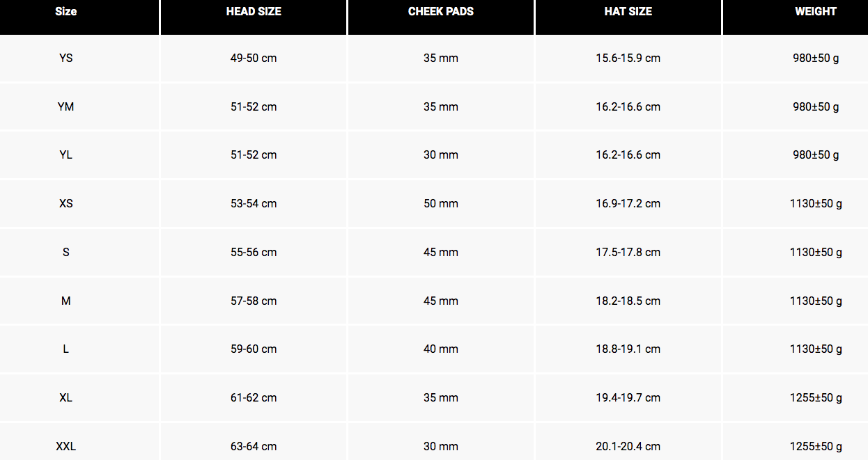
Task: Click the 57-58 cm head size cell
Action: tap(254, 301)
